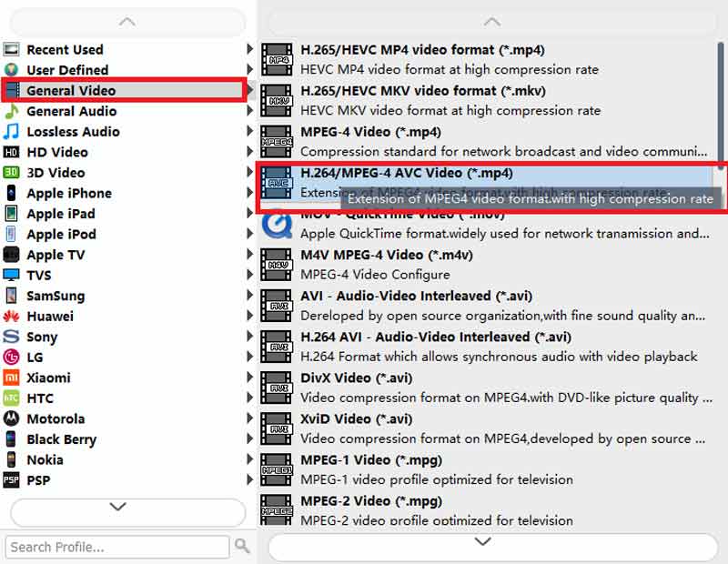Click the search magnifier icon
The image size is (728, 564).
(242, 546)
